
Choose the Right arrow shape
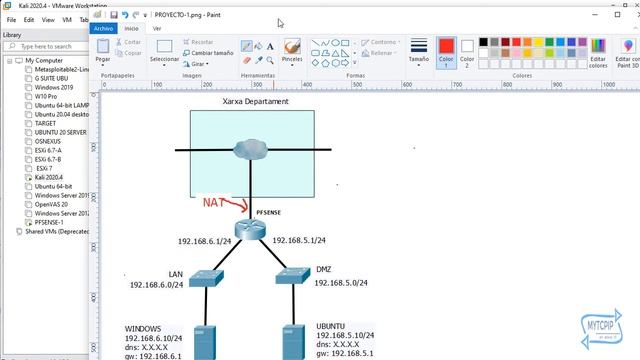pyautogui.click(x=345, y=63)
